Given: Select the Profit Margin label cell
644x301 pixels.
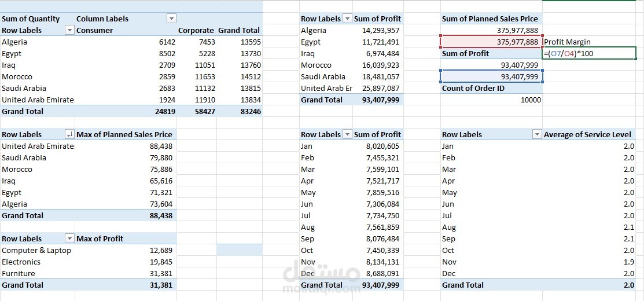Looking at the screenshot, I should point(567,42).
